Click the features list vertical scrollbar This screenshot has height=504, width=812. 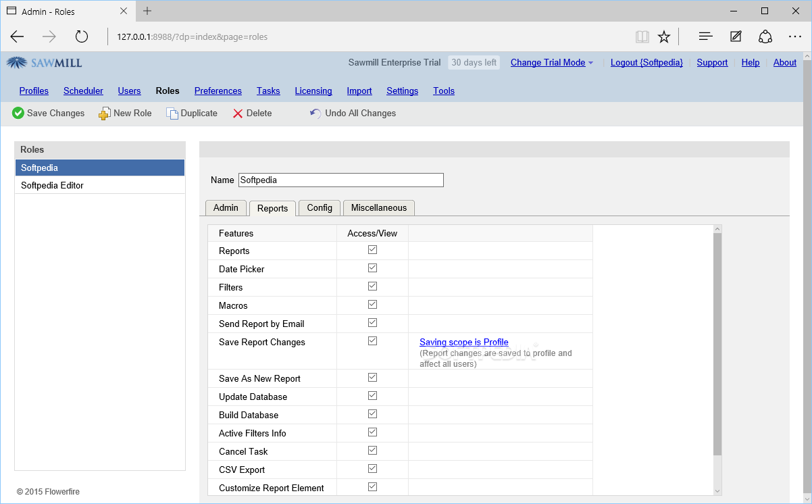pos(717,345)
